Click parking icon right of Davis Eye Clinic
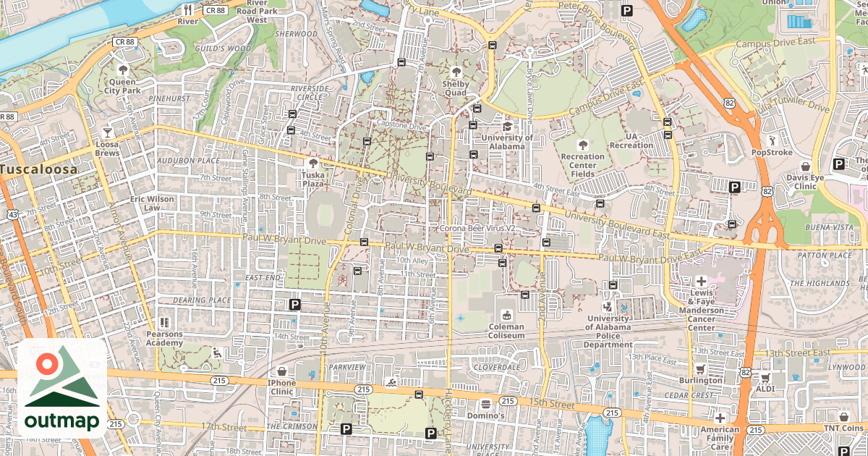Viewport: 868px width, 456px height. pos(838,164)
